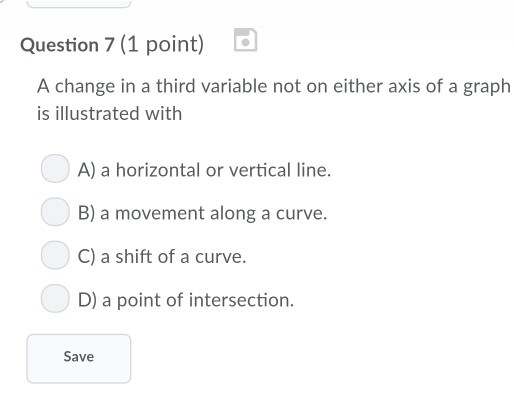The width and height of the screenshot is (514, 395).
Task: Click the partially visible button at top
Action: pyautogui.click(x=79, y=3)
